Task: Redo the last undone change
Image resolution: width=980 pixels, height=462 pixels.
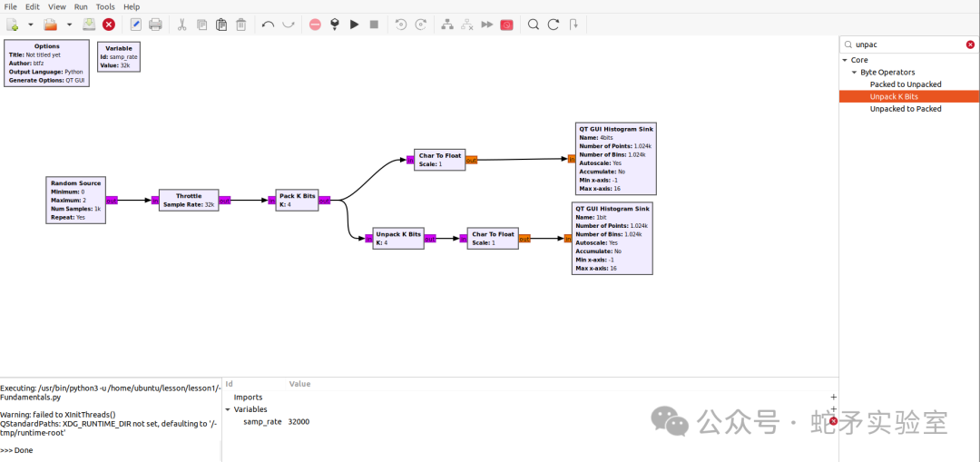Action: tap(289, 25)
